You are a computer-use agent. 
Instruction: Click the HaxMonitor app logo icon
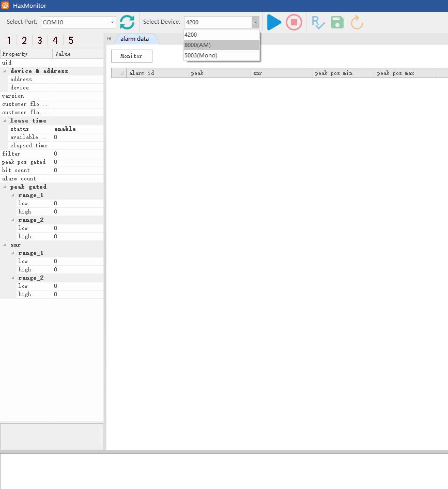click(5, 5)
